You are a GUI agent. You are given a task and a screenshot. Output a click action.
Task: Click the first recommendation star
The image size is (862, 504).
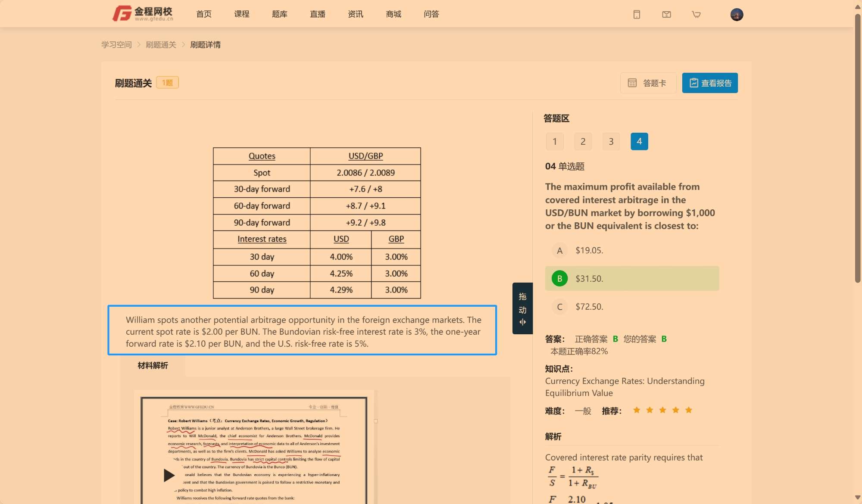point(637,410)
